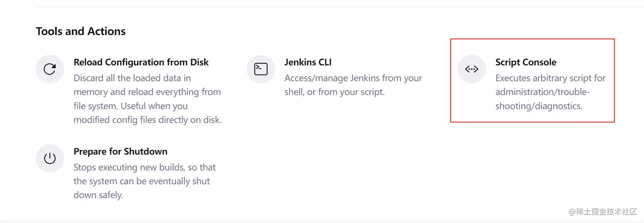Click the "Access/manage Jenkins from your" line
Viewport: 644px width, 223px height.
pos(353,78)
